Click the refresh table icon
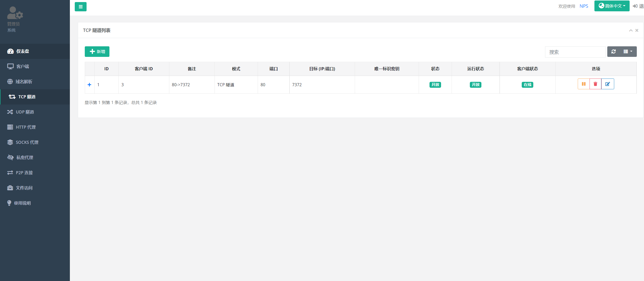 (x=613, y=52)
